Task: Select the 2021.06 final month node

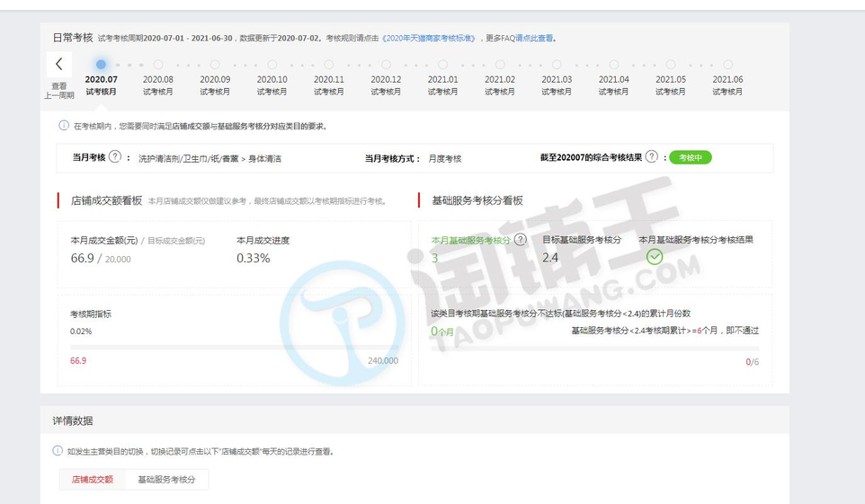Action: [727, 65]
